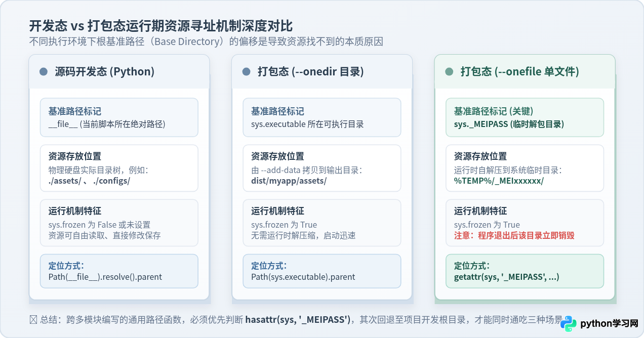Click 定位方式： label in --onedir card
Image resolution: width=644 pixels, height=338 pixels.
(269, 266)
